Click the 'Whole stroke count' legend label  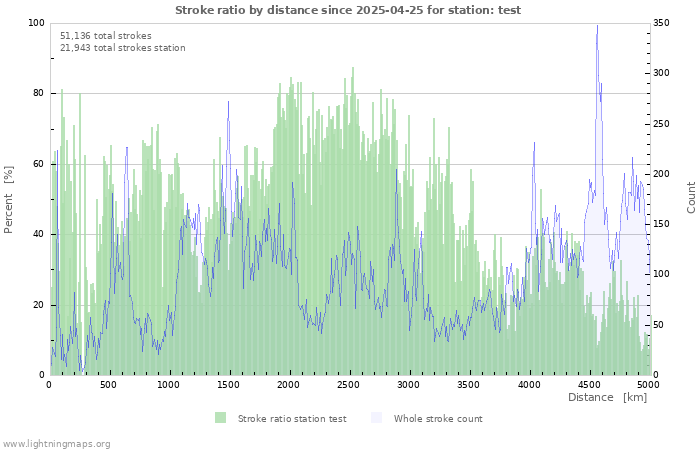[x=438, y=419]
